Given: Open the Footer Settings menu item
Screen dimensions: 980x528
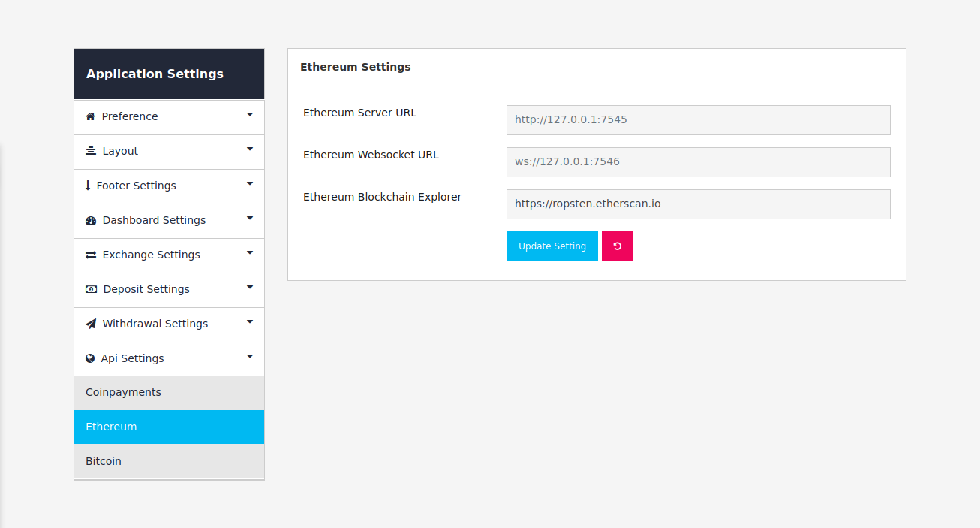Looking at the screenshot, I should [x=169, y=186].
